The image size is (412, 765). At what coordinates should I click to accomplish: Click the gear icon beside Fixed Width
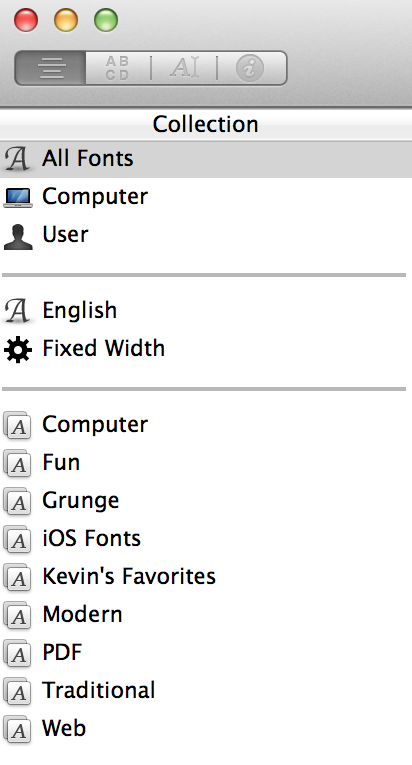click(x=18, y=350)
